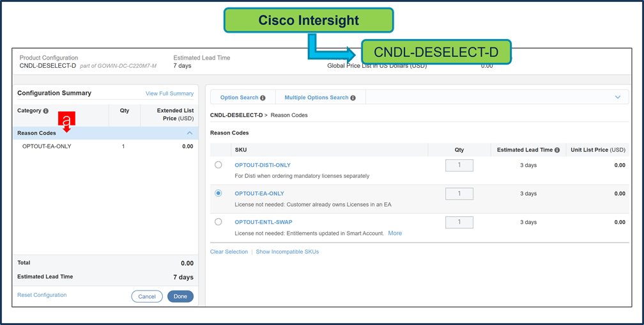Collapse the Reason Codes section chevron

[189, 133]
